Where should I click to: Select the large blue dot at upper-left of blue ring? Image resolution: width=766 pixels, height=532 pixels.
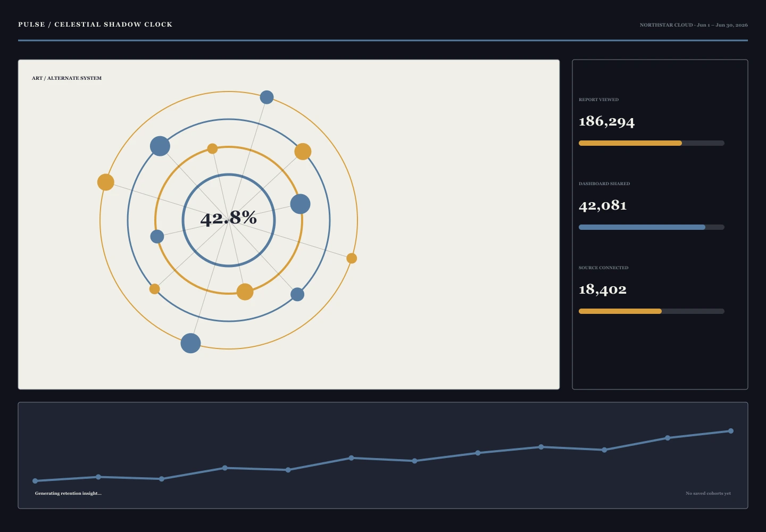click(160, 146)
